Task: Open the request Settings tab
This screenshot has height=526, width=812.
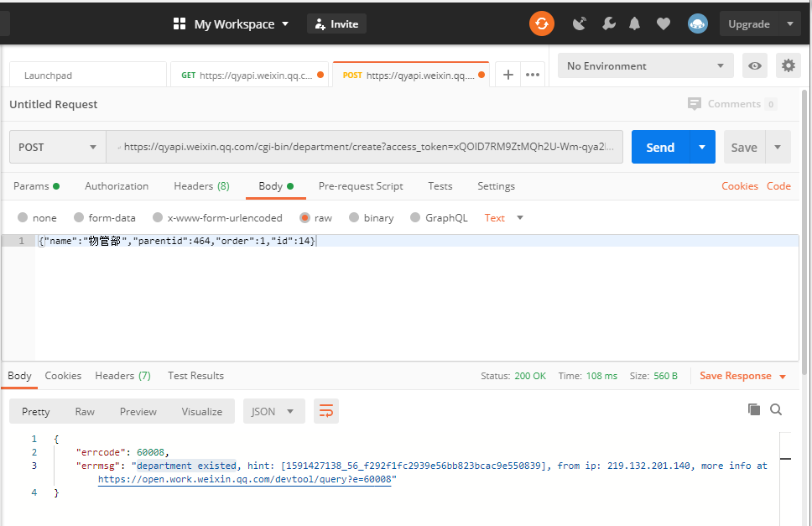Action: click(x=496, y=186)
